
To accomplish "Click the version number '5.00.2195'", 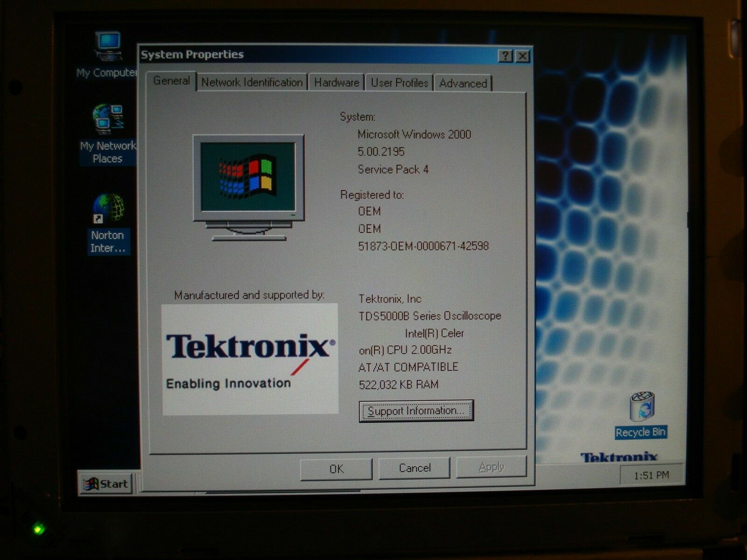I will pos(381,152).
